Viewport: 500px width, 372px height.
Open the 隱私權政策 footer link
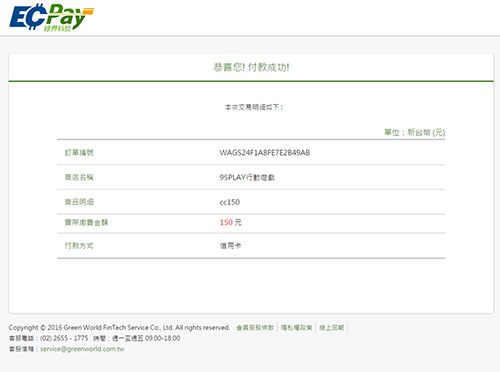tap(296, 328)
